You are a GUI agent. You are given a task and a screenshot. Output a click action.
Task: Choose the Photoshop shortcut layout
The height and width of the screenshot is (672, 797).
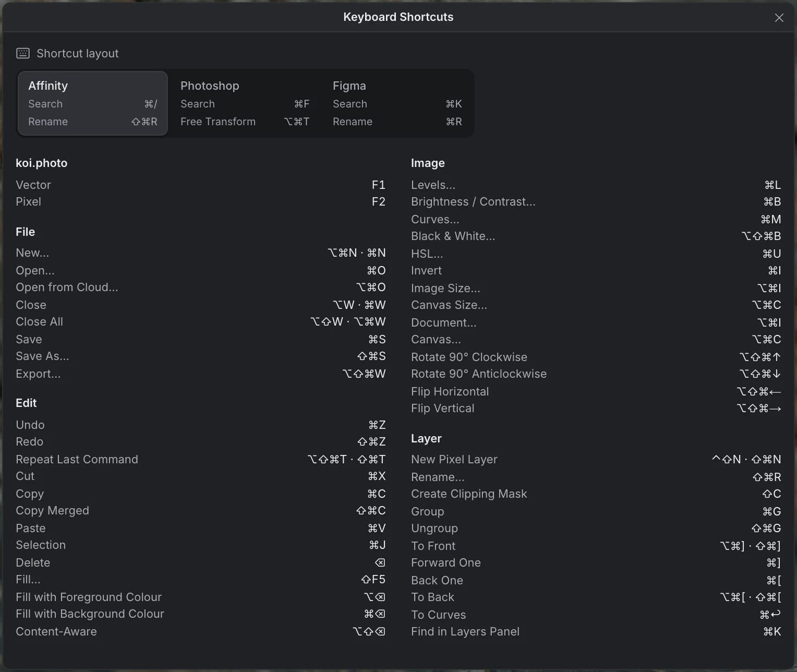coord(245,103)
